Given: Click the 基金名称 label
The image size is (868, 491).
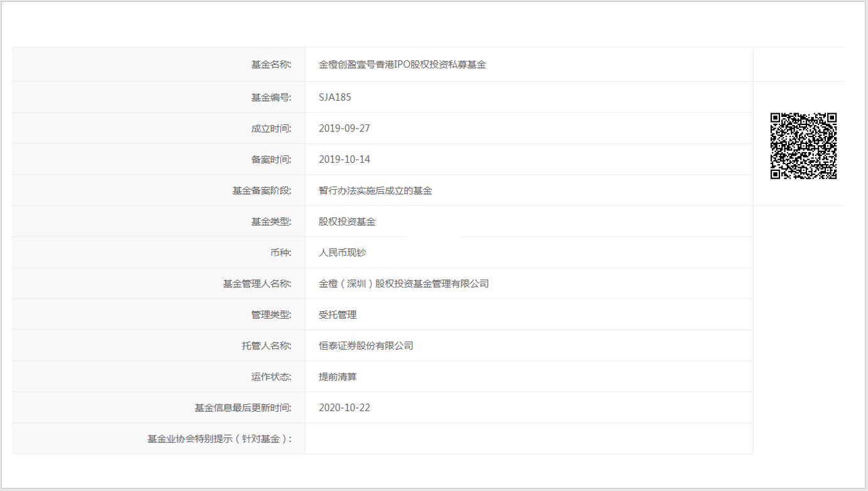Looking at the screenshot, I should (272, 64).
